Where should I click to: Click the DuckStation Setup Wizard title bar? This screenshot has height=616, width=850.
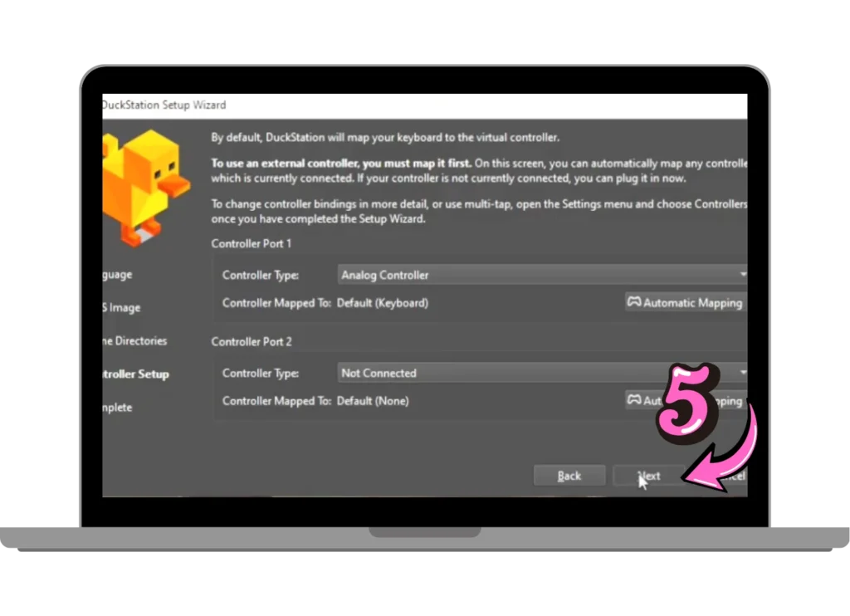coord(424,105)
